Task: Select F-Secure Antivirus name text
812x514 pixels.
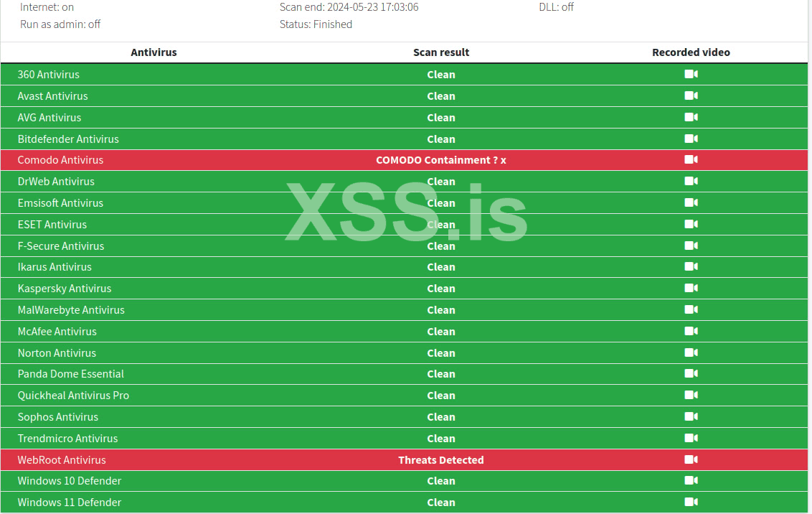Action: [x=61, y=246]
